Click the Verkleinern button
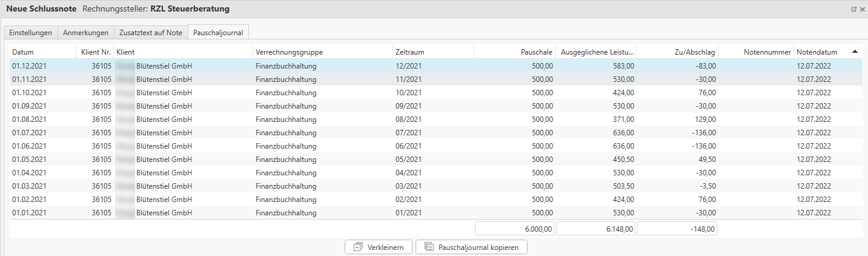Image resolution: width=868 pixels, height=256 pixels. pyautogui.click(x=379, y=247)
